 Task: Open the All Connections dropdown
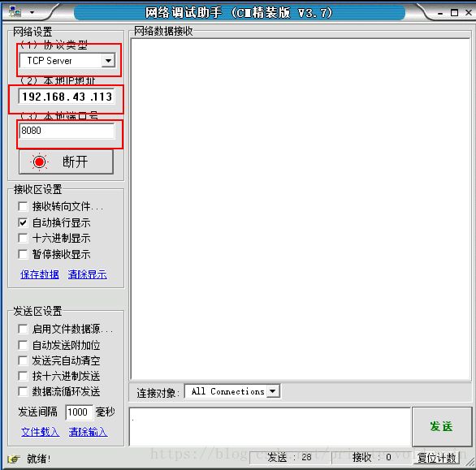click(273, 391)
